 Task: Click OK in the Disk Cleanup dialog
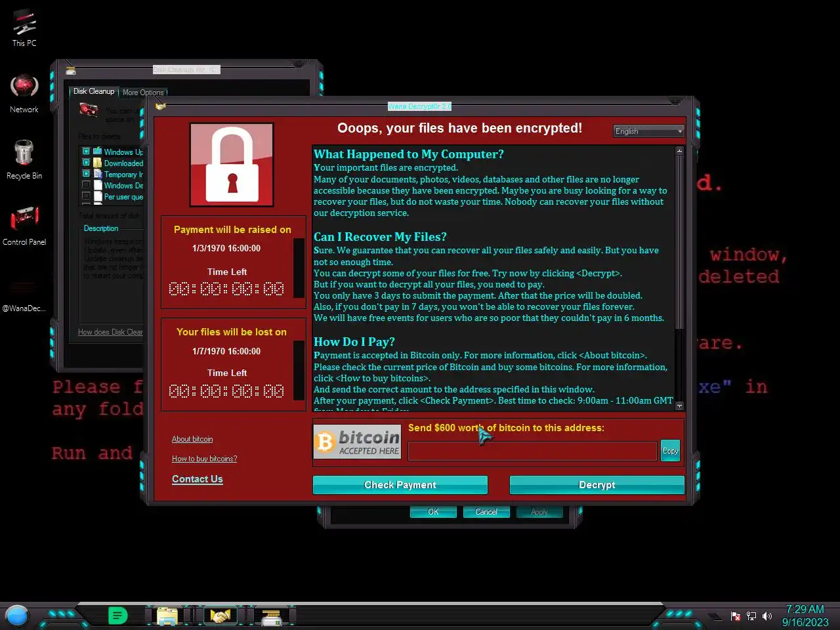[x=433, y=512]
